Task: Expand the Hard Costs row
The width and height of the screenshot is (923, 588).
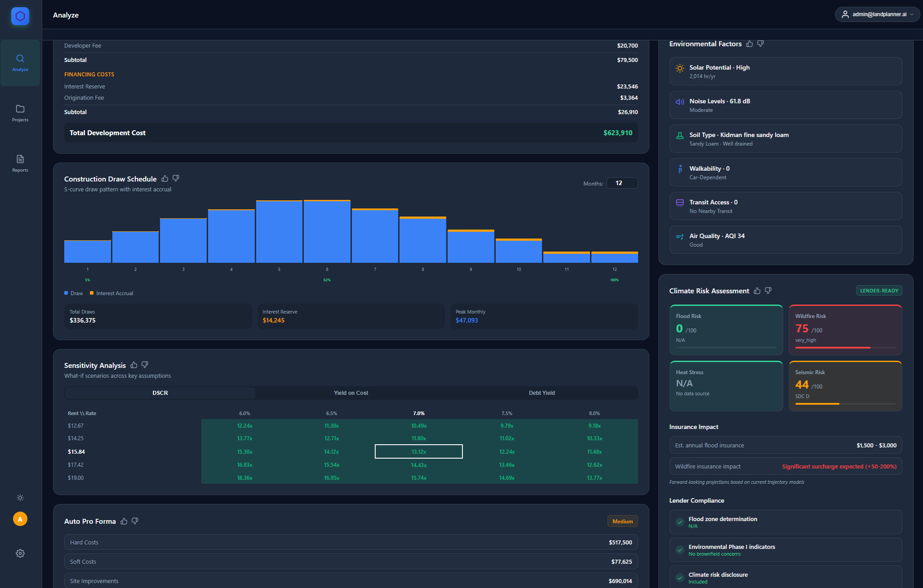Action: (x=351, y=542)
